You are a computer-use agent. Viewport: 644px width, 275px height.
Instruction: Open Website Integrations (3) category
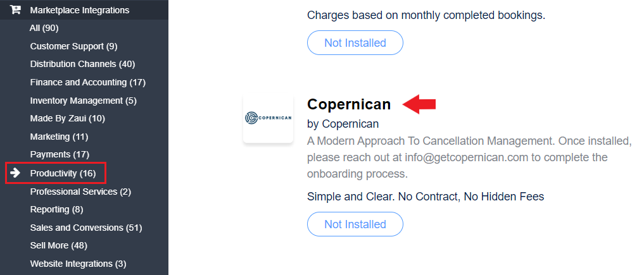78,264
